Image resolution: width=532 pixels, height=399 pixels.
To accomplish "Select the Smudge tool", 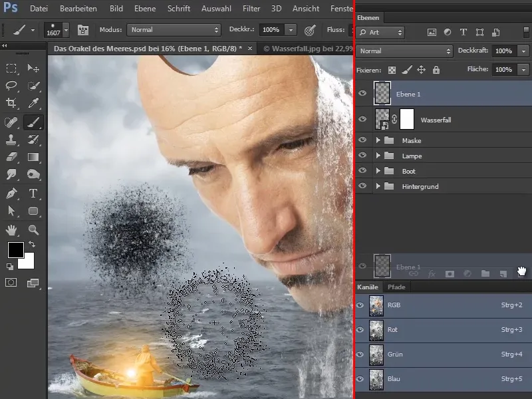I will [11, 174].
